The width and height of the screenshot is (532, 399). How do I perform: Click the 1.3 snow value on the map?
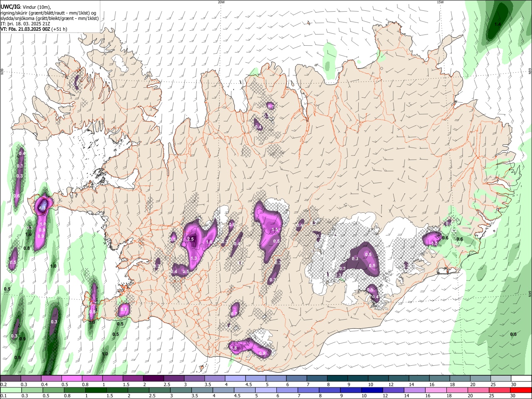(x=194, y=258)
